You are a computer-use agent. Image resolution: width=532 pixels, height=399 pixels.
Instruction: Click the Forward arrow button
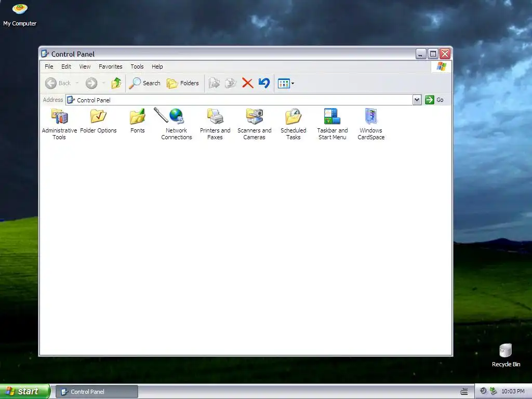point(91,83)
